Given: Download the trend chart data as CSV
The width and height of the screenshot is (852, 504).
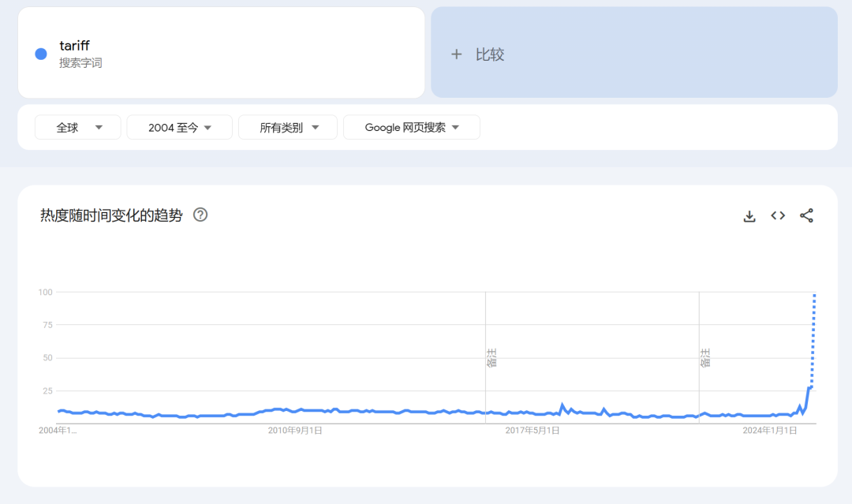Looking at the screenshot, I should click(x=749, y=216).
